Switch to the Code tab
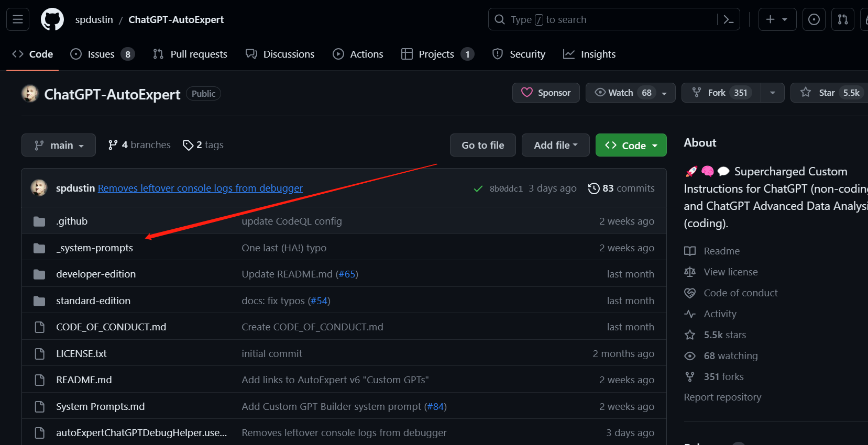This screenshot has height=445, width=868. pyautogui.click(x=32, y=54)
